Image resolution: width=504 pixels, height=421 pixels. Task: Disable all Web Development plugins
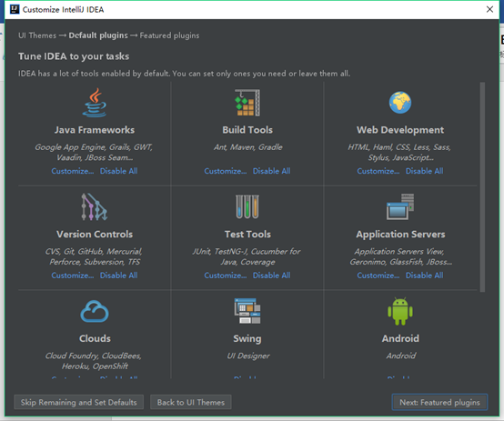pyautogui.click(x=424, y=171)
